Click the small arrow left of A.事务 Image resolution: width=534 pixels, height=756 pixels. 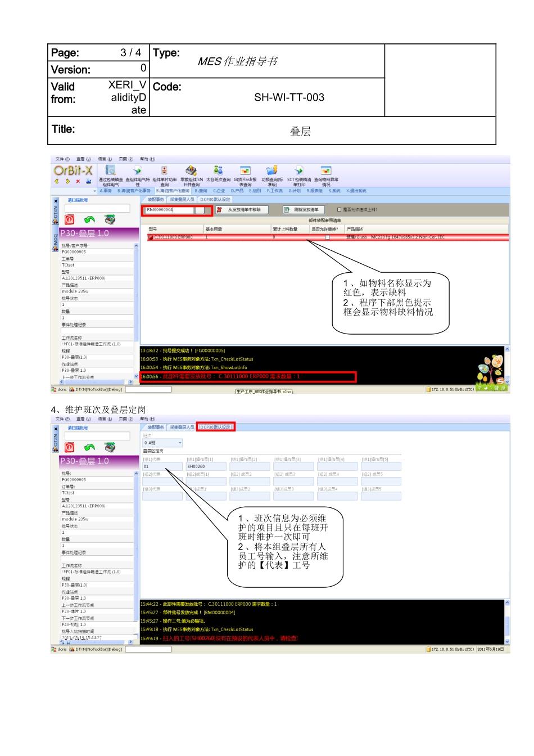96,191
